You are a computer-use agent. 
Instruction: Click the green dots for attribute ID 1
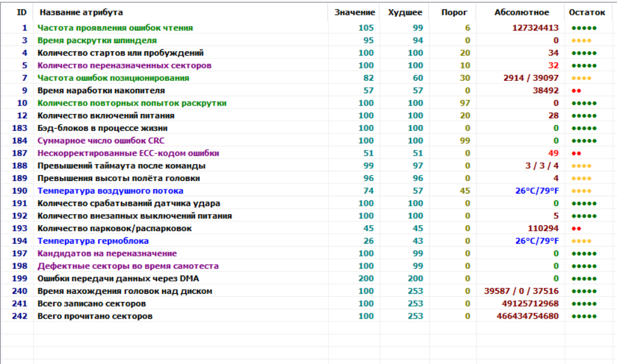point(583,28)
